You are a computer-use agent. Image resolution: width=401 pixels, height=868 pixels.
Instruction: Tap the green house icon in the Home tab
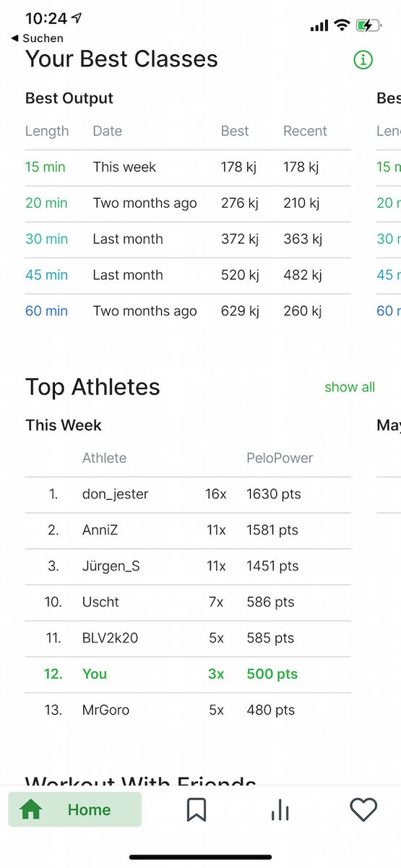point(30,809)
